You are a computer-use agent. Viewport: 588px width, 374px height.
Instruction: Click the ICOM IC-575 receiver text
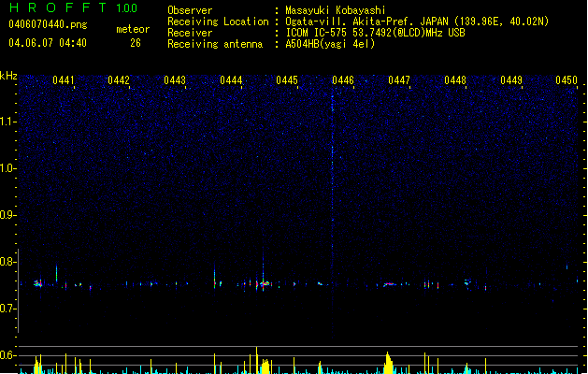click(x=375, y=33)
